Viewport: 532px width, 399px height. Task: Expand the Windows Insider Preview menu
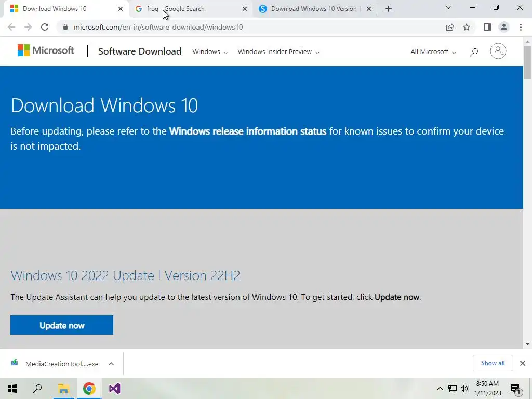click(x=278, y=52)
